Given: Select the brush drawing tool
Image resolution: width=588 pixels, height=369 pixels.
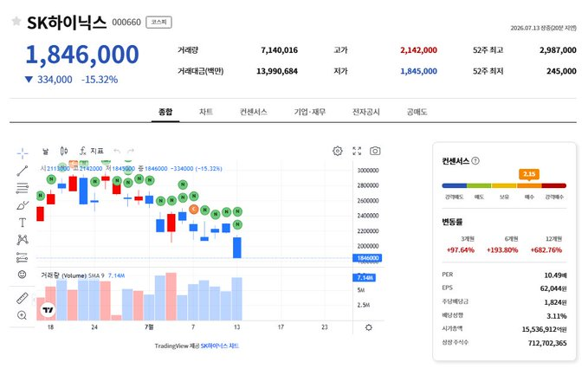Looking at the screenshot, I should pyautogui.click(x=23, y=205).
